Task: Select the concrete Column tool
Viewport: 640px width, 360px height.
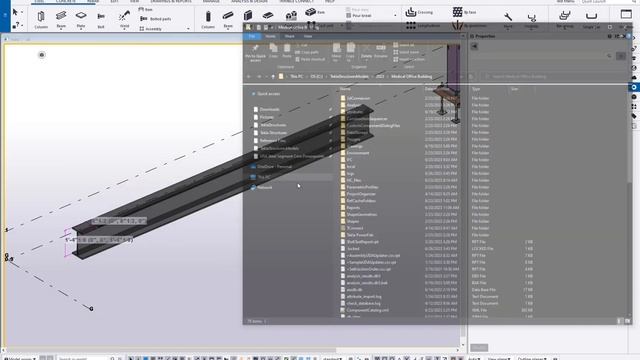Action: coord(208,19)
